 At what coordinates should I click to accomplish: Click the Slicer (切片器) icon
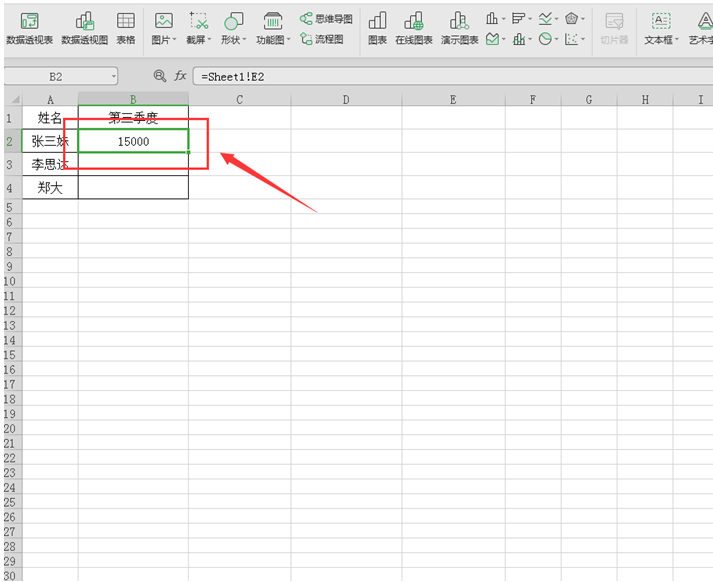point(614,28)
